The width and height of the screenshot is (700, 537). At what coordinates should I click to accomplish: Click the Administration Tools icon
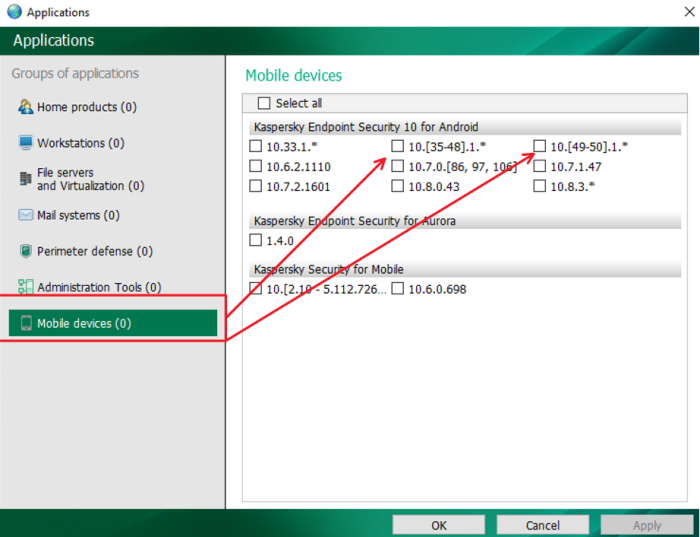pos(25,287)
